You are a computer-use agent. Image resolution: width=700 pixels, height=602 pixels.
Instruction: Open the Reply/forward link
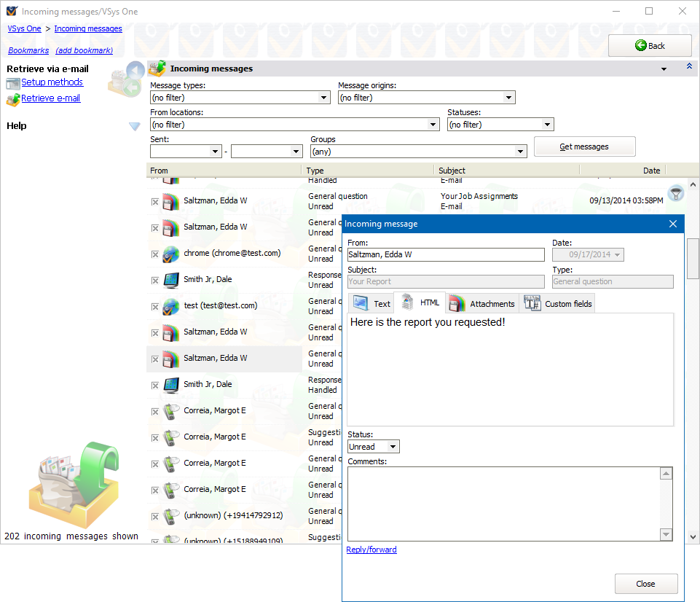tap(371, 550)
